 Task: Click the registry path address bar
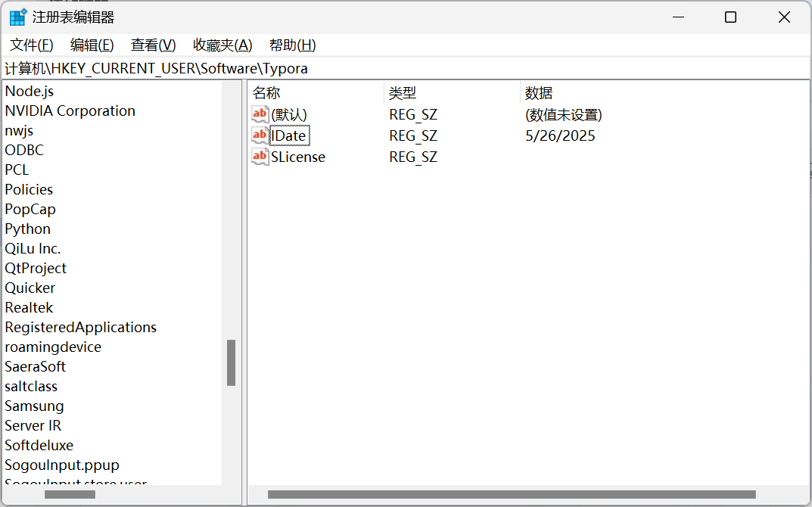coord(406,68)
